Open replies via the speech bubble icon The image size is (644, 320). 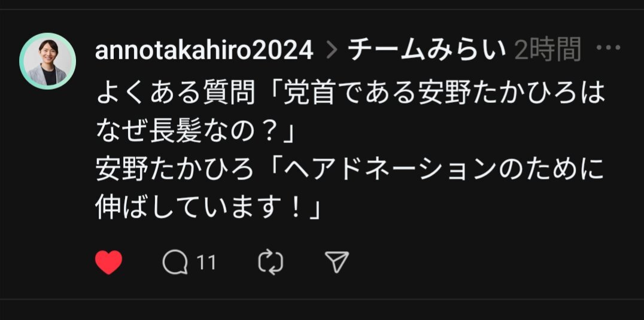coord(175,262)
